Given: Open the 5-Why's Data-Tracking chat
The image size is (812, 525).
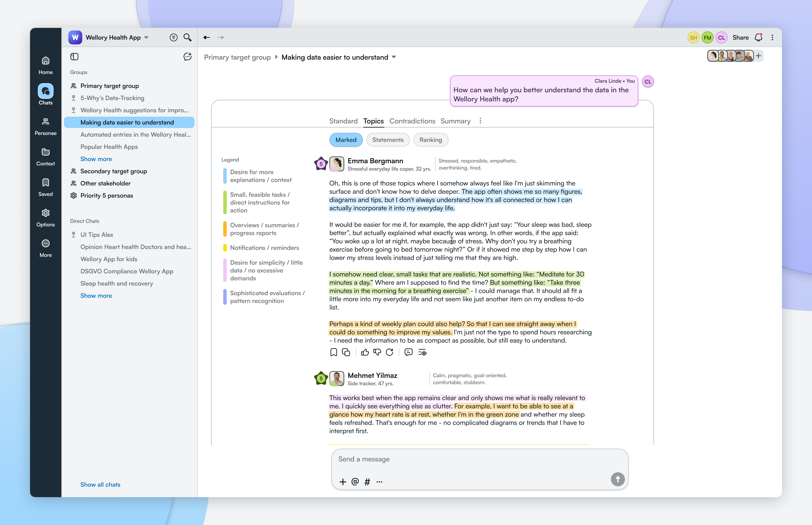Looking at the screenshot, I should pos(112,98).
